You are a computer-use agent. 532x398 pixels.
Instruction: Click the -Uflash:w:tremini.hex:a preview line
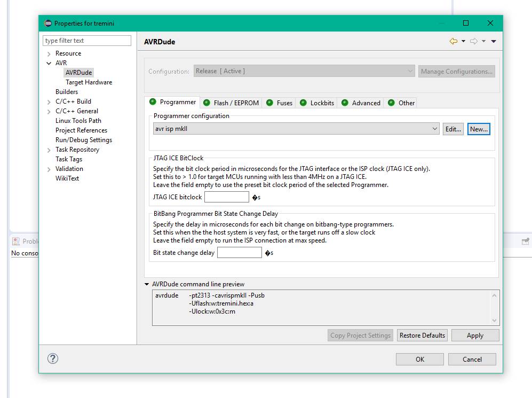pos(221,303)
